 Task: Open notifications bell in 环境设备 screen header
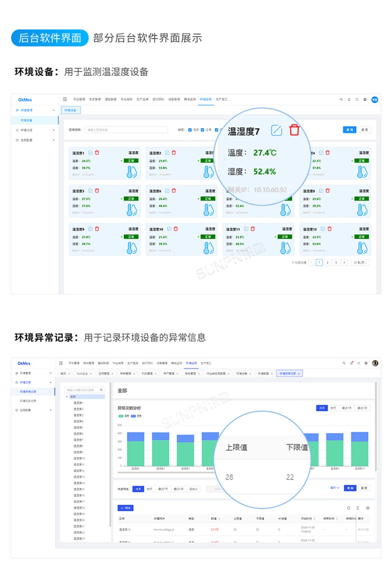coord(349,99)
